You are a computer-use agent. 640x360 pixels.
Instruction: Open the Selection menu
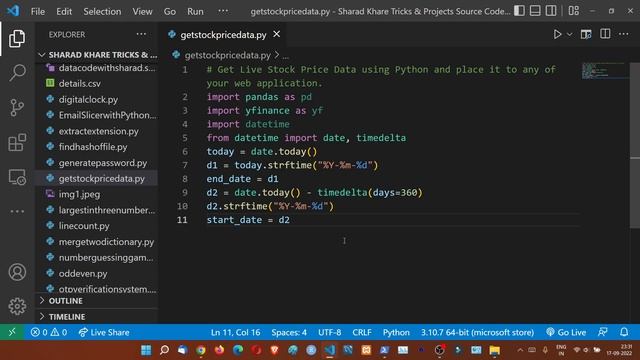point(102,11)
